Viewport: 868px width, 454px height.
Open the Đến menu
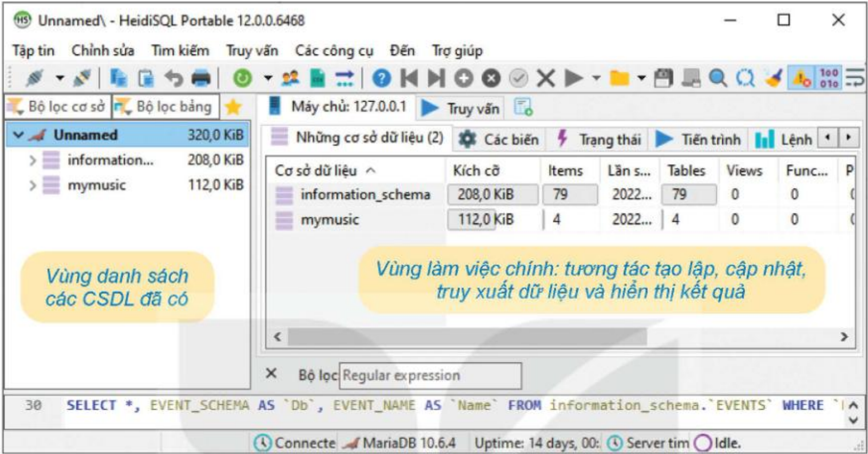(x=402, y=51)
